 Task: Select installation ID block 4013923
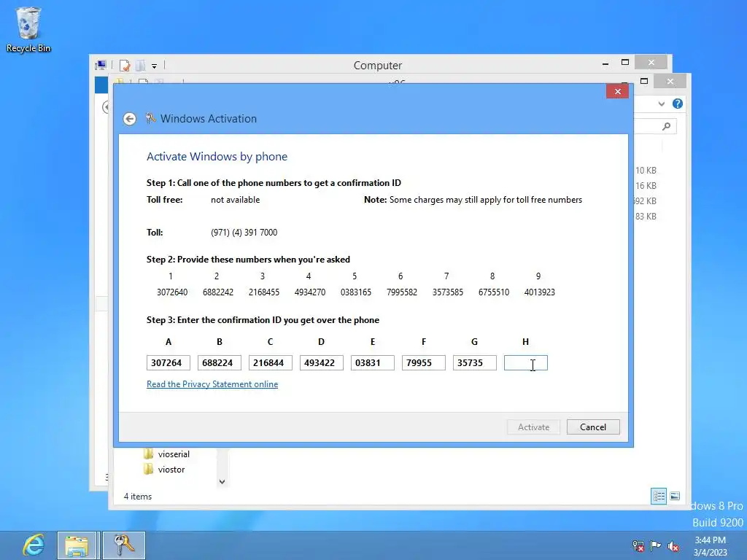(539, 292)
